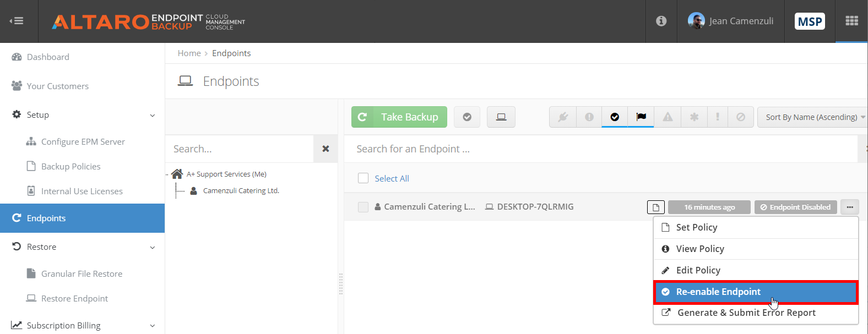
Task: Focus the Search for an Endpoint field
Action: coord(601,149)
